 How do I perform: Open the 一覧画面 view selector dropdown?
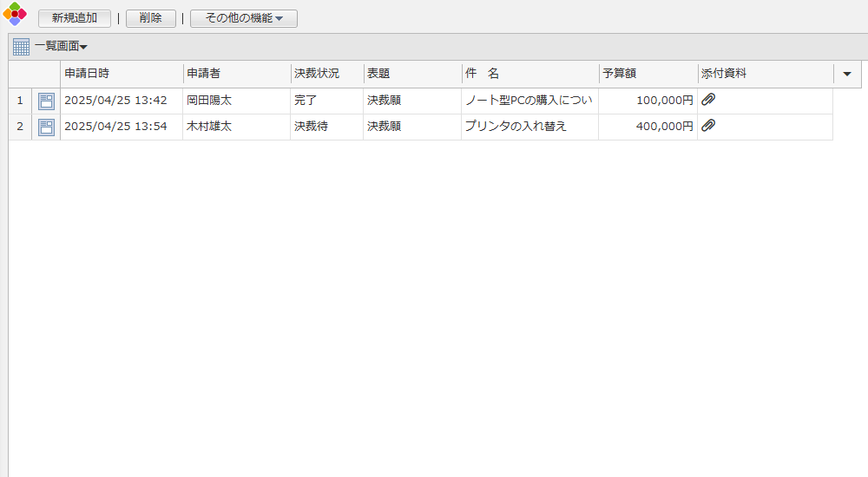pos(62,47)
